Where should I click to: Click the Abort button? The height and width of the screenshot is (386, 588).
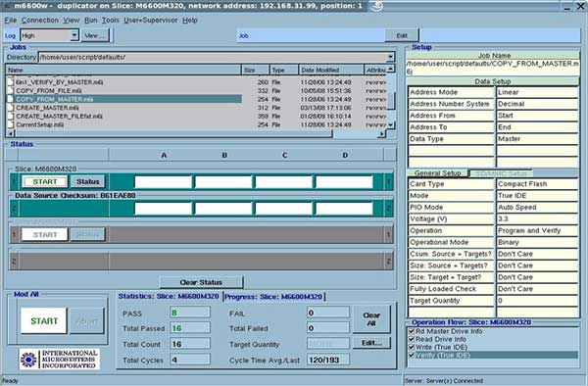click(x=86, y=320)
